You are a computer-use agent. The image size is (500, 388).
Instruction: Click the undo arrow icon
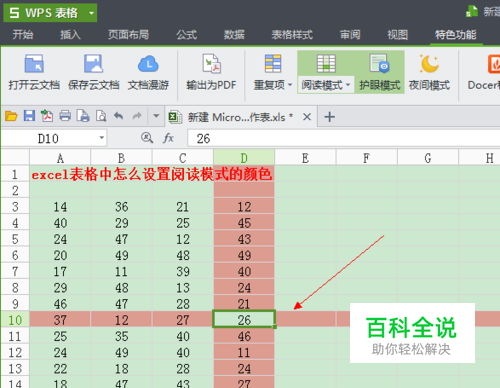(119, 116)
